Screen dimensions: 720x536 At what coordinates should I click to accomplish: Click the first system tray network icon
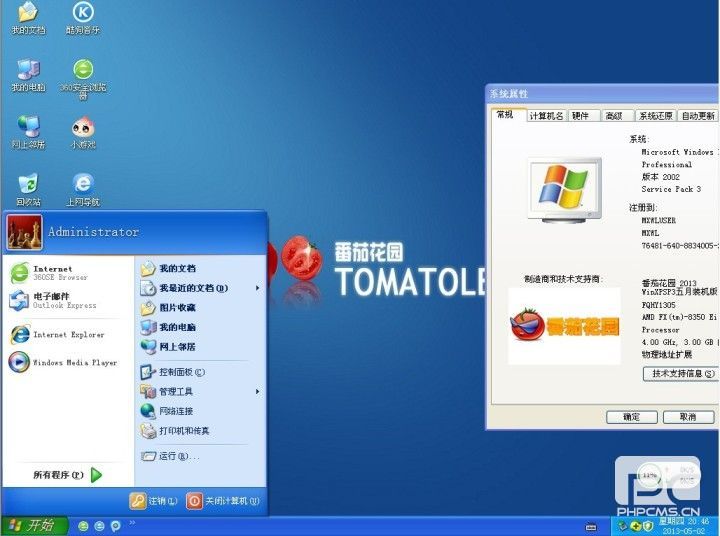pyautogui.click(x=622, y=525)
